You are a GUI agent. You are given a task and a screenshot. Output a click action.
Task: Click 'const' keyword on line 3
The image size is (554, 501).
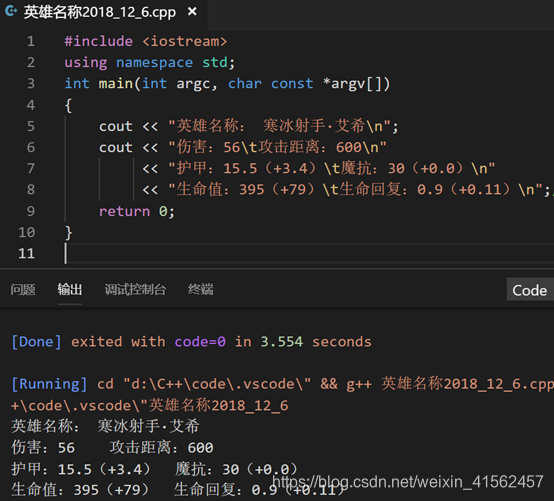coord(292,84)
